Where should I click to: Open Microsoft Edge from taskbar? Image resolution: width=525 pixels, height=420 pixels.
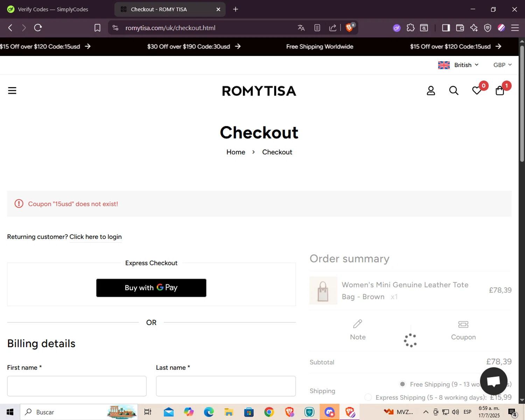tap(209, 412)
